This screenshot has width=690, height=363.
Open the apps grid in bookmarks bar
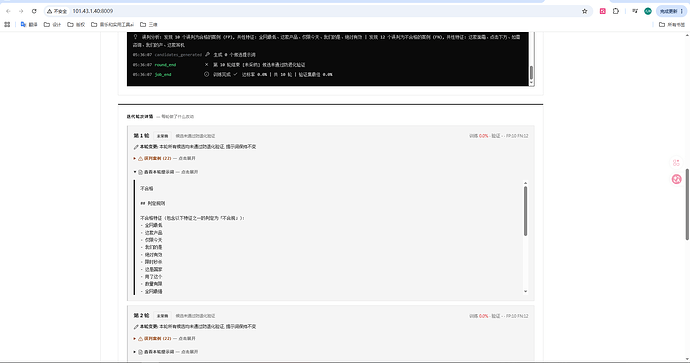(7, 25)
